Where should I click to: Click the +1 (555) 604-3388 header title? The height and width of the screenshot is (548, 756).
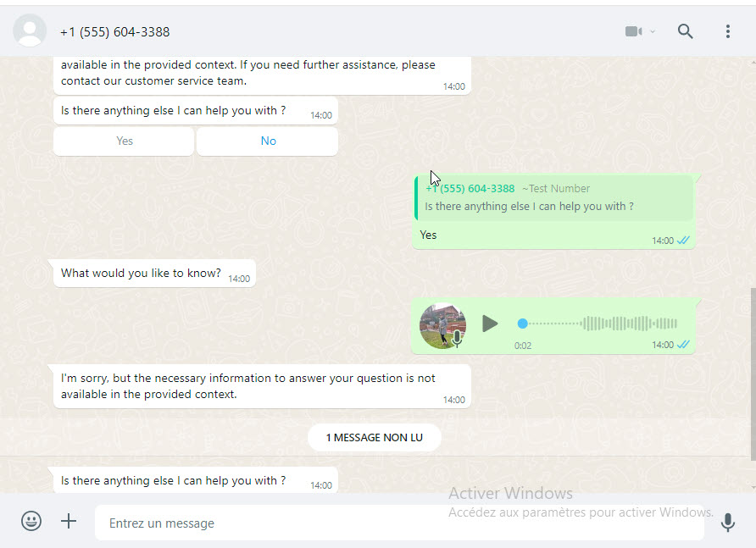pos(114,32)
